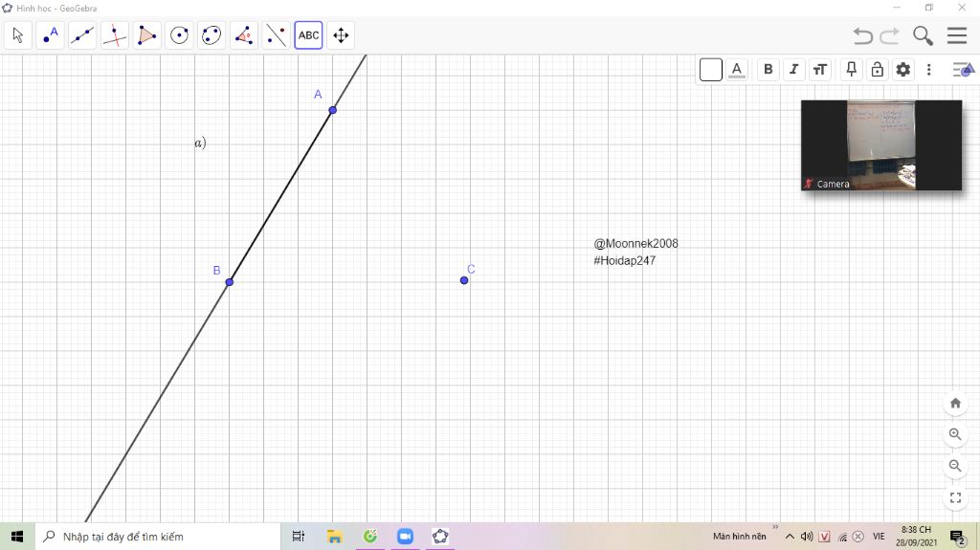Open the clock and date flyout
The image size is (980, 550).
coord(916,537)
